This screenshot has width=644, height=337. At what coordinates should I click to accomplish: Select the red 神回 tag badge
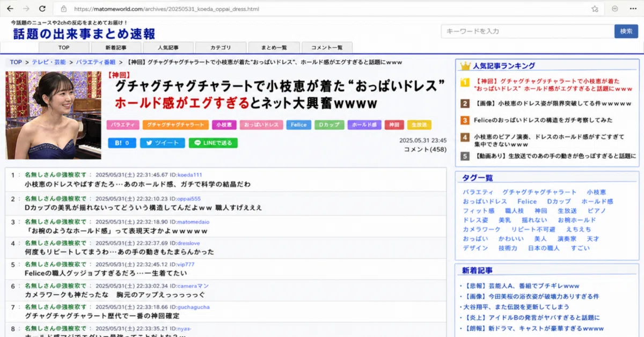point(394,124)
